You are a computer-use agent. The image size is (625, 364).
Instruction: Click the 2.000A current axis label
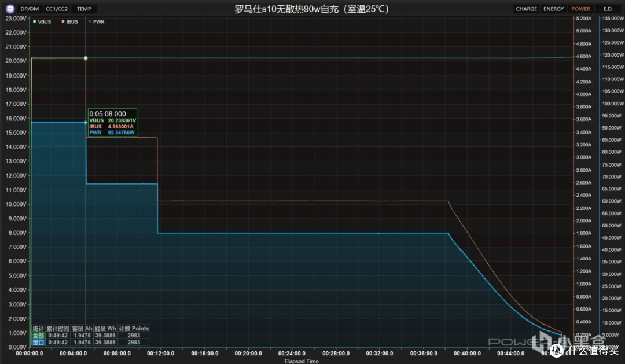coord(583,220)
